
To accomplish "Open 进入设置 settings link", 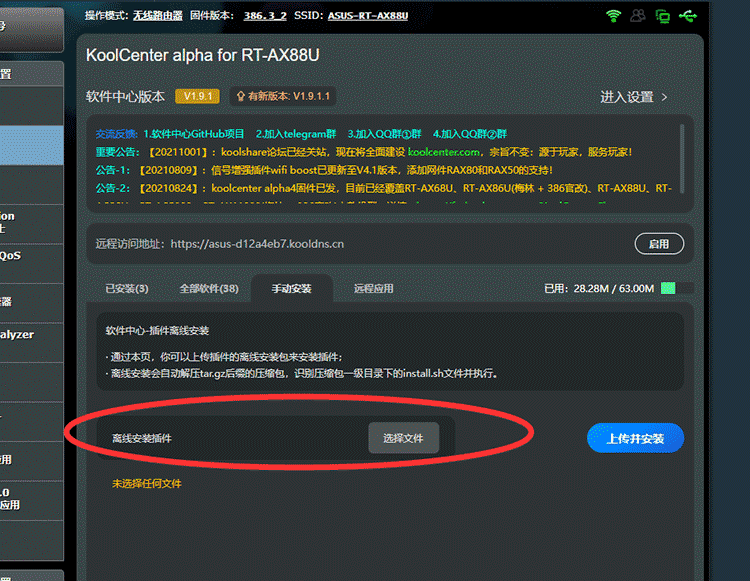I will pyautogui.click(x=627, y=97).
